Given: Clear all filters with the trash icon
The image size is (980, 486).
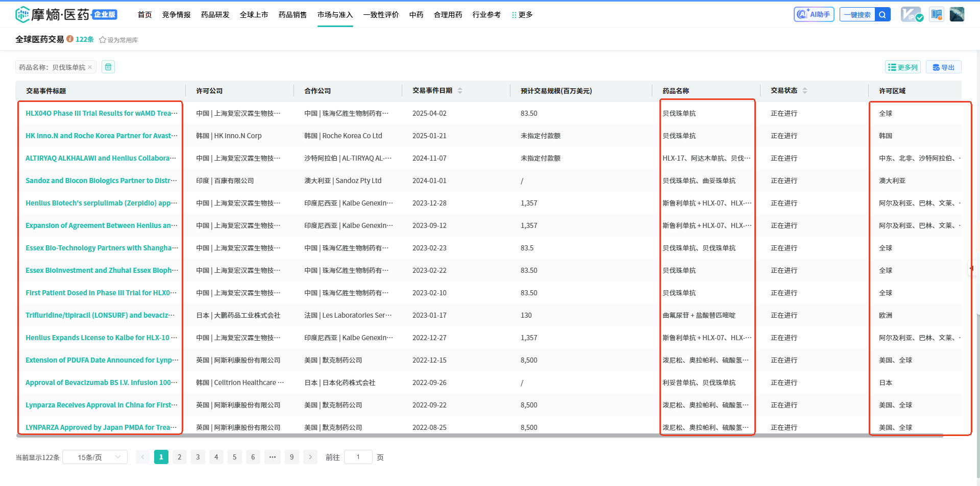Looking at the screenshot, I should click(108, 67).
